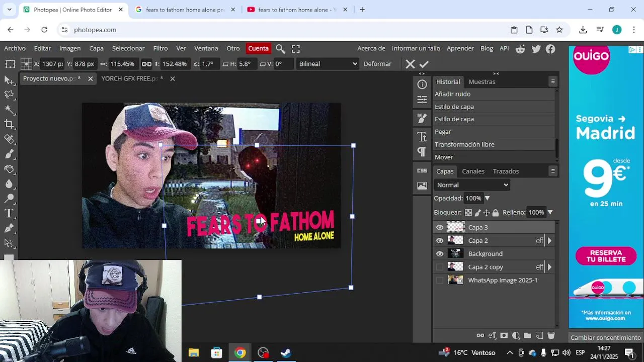Create a new layer

coord(539,335)
